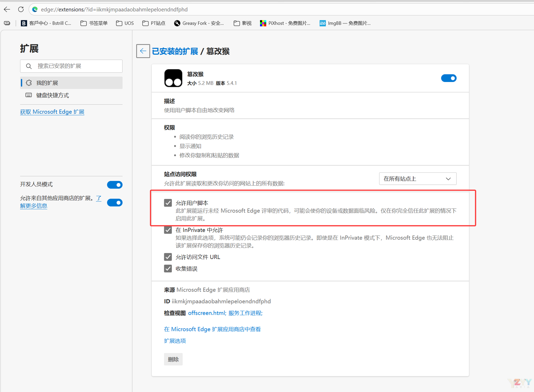This screenshot has height=392, width=534.
Task: Click the 修改你复制和粘贴的数据 permission text
Action: [209, 155]
